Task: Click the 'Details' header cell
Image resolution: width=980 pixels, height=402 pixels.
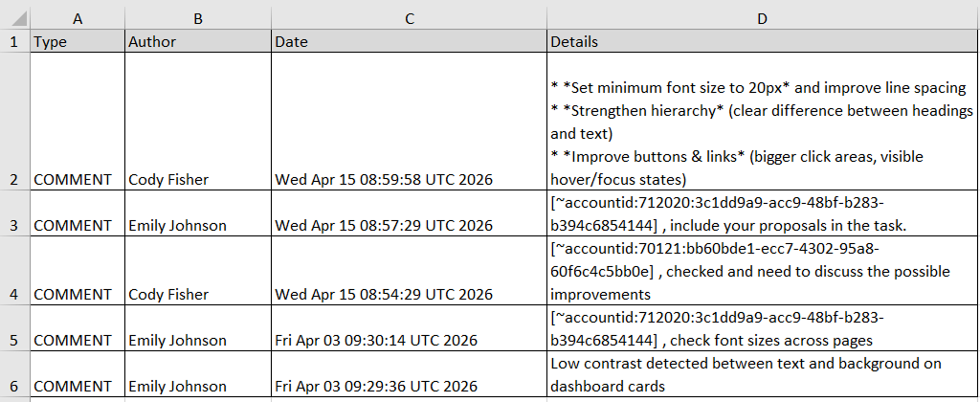Action: click(x=763, y=42)
